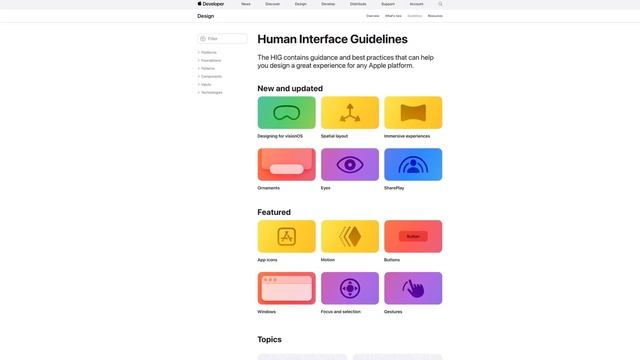The width and height of the screenshot is (640, 360).
Task: Open the Windows card image
Action: (x=287, y=288)
